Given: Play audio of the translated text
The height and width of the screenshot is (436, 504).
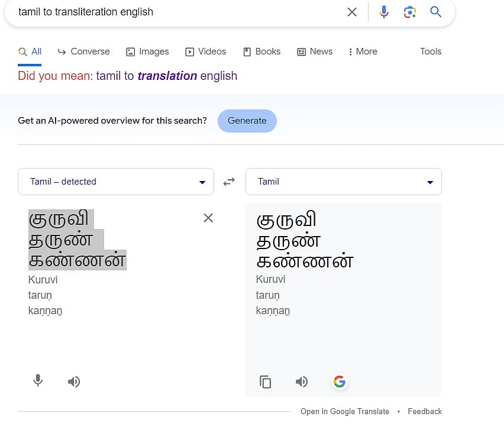Looking at the screenshot, I should coord(302,382).
